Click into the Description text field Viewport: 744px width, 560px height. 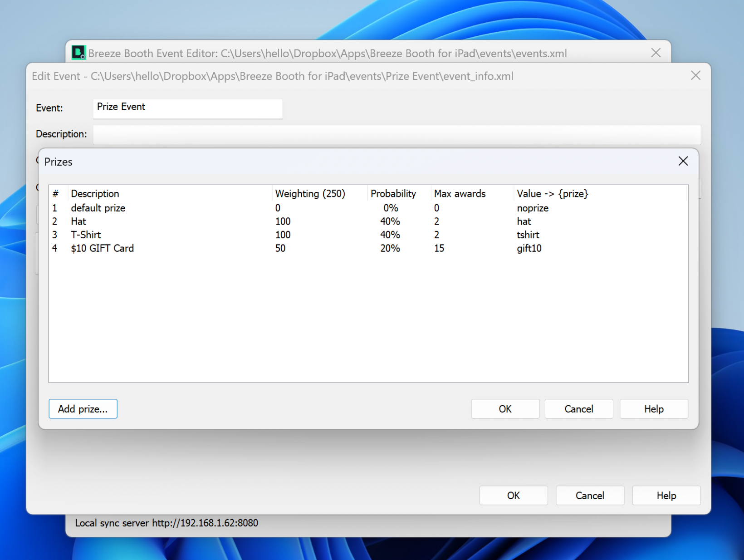click(x=396, y=135)
